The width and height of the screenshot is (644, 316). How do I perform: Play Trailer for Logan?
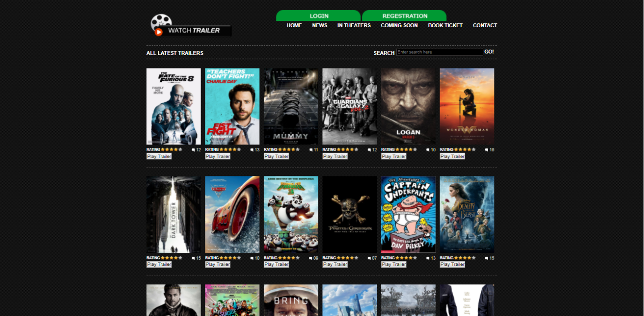click(x=394, y=157)
